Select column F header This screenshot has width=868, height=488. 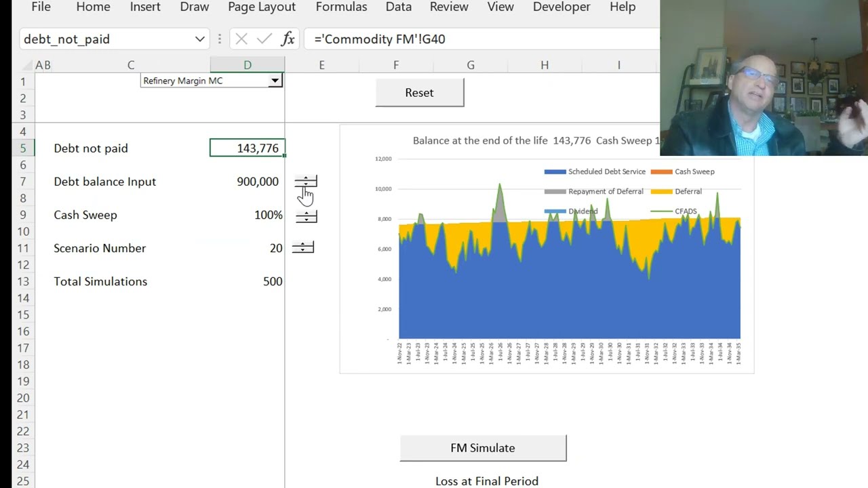click(396, 65)
